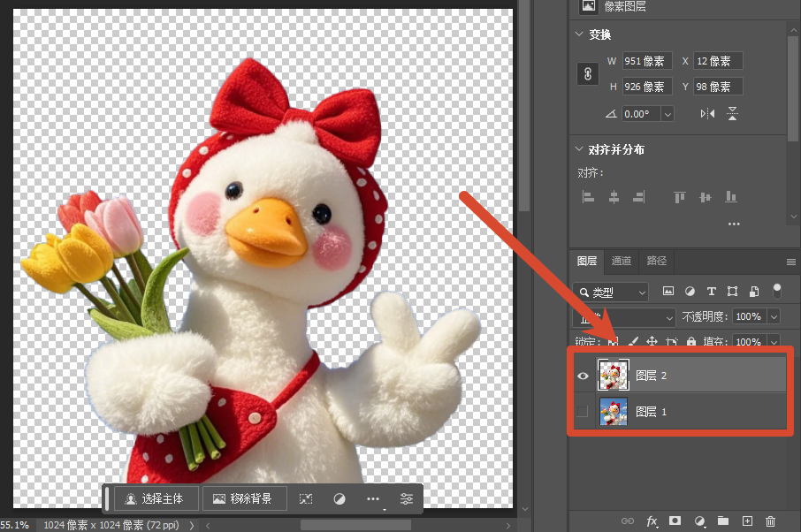The height and width of the screenshot is (532, 801).
Task: Click the Y position field 98 像素
Action: pyautogui.click(x=718, y=87)
